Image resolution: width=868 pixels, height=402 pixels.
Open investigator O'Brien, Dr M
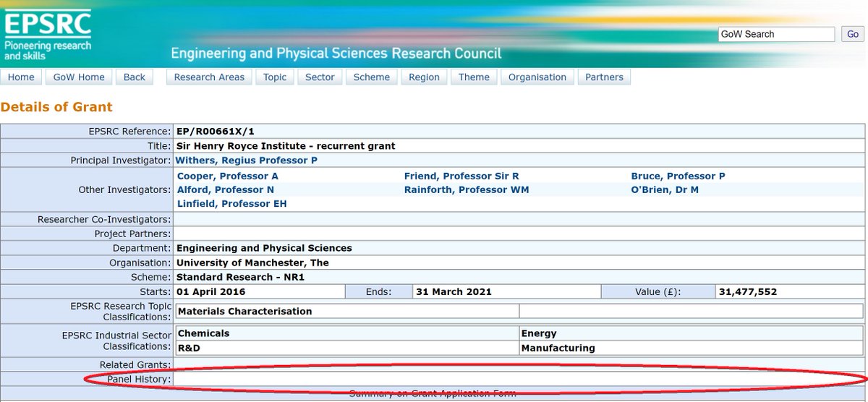tap(665, 190)
